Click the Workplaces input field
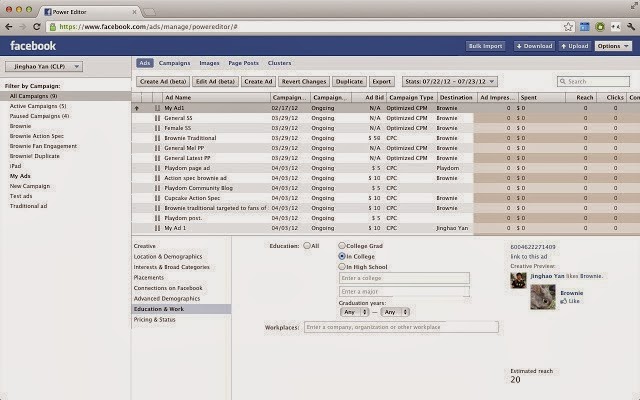This screenshot has width=640, height=400. pos(401,327)
